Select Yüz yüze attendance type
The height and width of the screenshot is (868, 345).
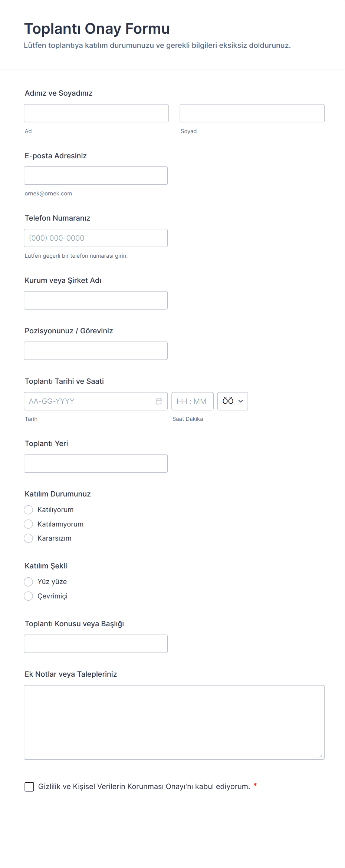29,582
